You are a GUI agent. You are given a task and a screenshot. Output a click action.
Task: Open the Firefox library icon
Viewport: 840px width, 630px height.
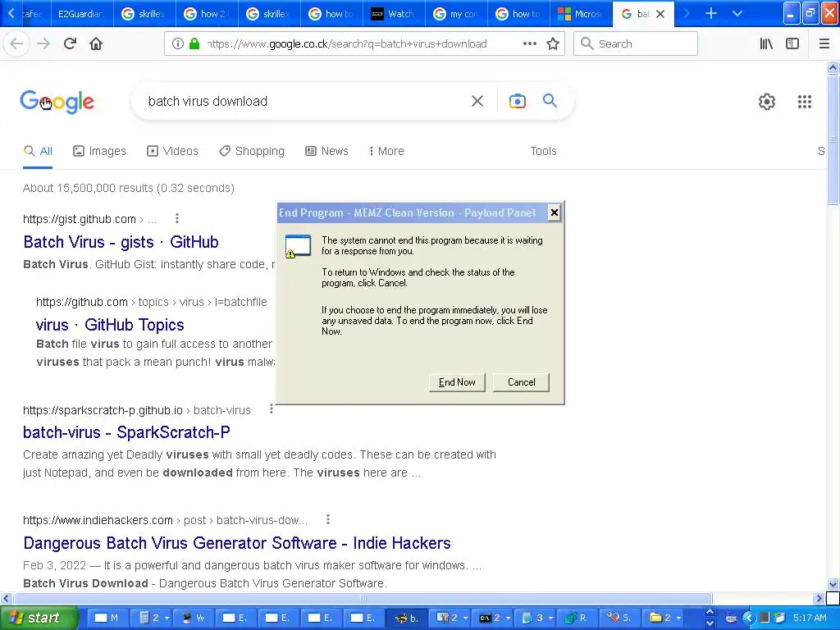(x=766, y=44)
